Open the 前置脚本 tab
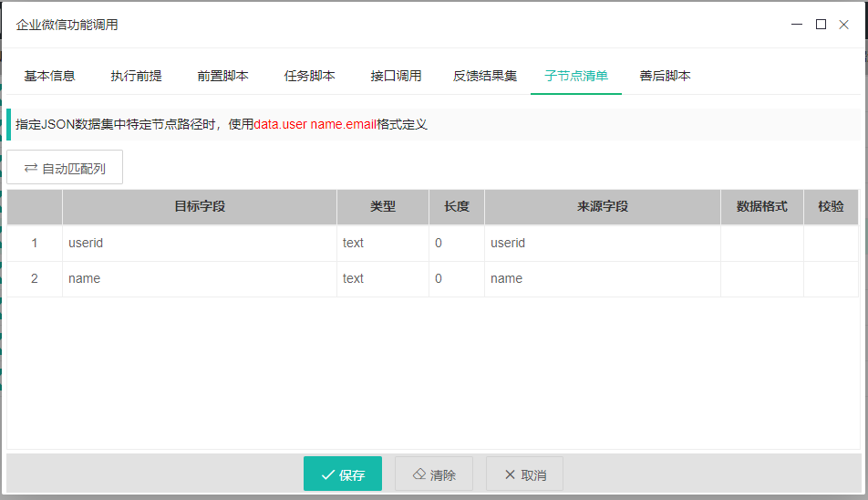Image resolution: width=868 pixels, height=500 pixels. [222, 76]
